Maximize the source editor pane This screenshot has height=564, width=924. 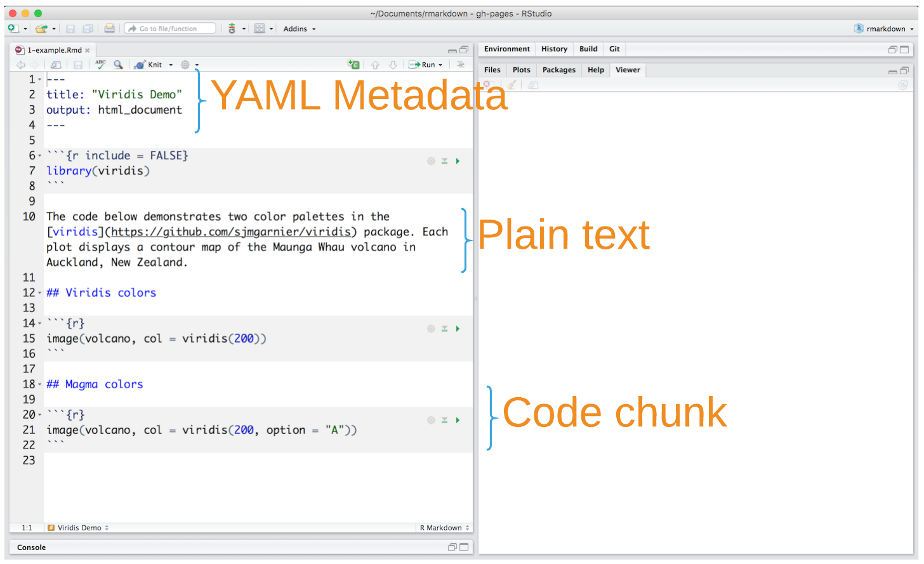pyautogui.click(x=464, y=50)
